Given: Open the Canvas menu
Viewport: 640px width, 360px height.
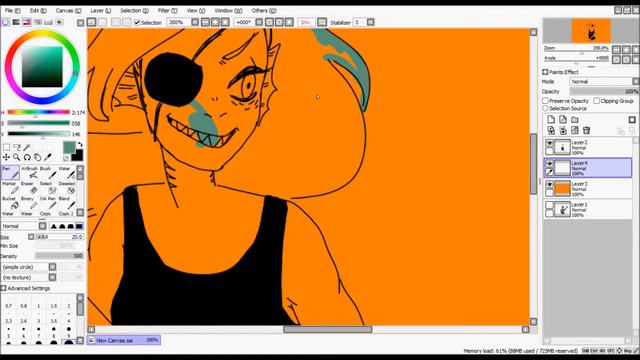Looking at the screenshot, I should click(x=68, y=11).
